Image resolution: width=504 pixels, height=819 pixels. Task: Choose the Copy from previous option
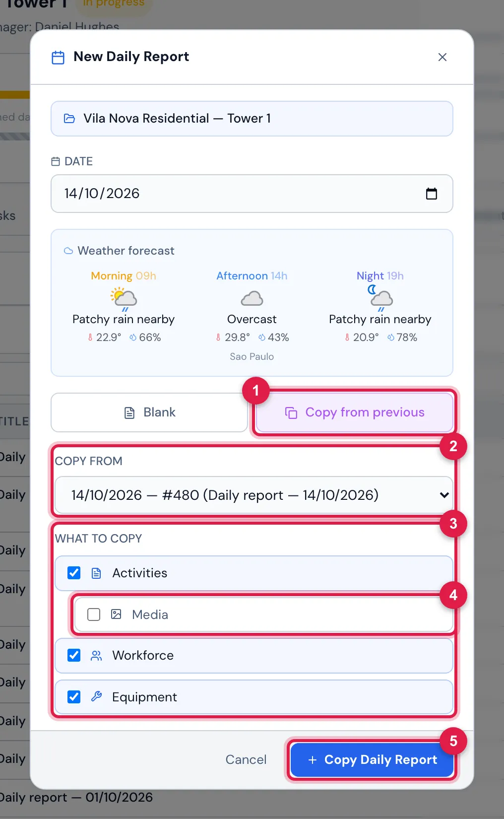(355, 412)
